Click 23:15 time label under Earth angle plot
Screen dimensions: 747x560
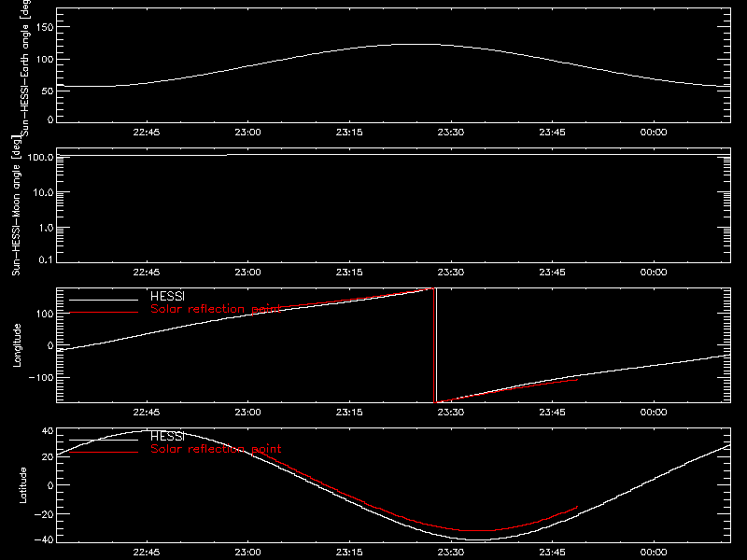[x=349, y=133]
